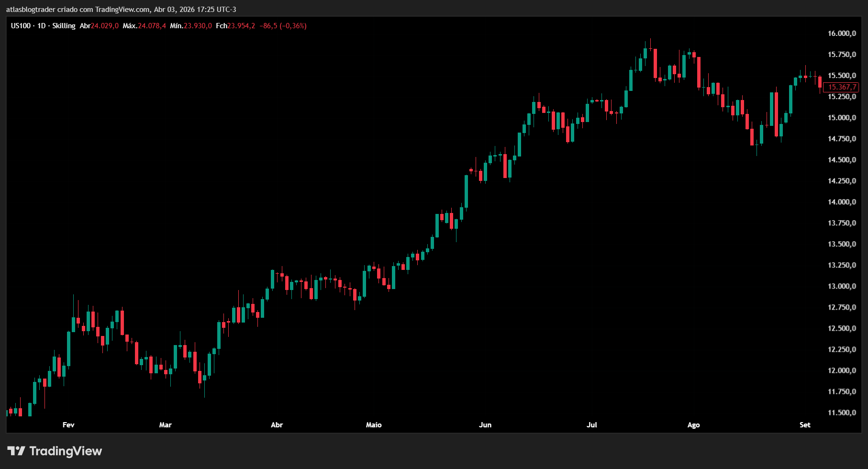This screenshot has height=469, width=868.
Task: Click the 11.500,0 price axis label
Action: (842, 413)
